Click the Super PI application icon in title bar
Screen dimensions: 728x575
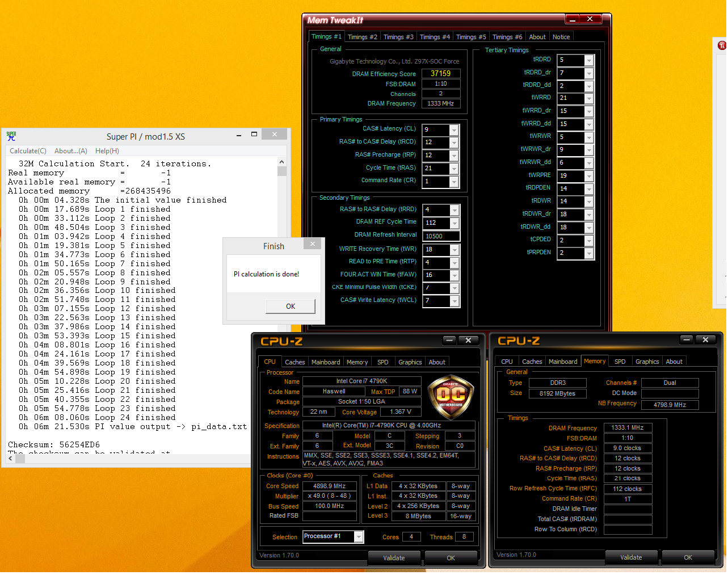click(x=11, y=136)
